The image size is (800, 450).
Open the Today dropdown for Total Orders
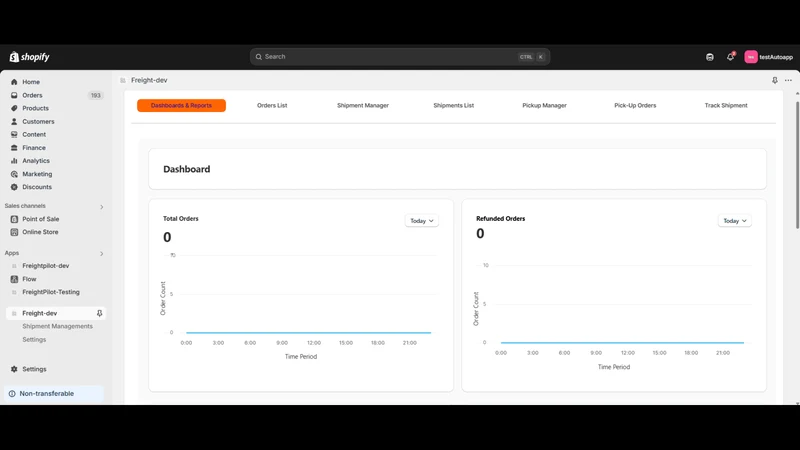tap(422, 221)
